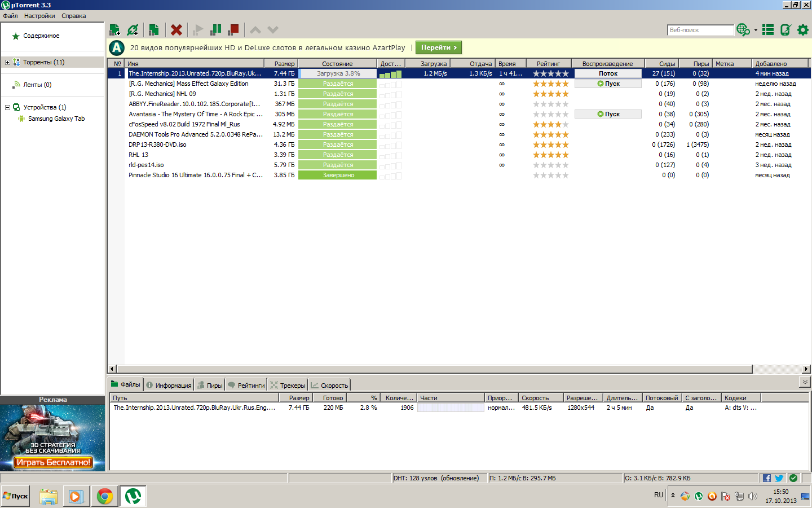Image resolution: width=812 pixels, height=508 pixels.
Task: Click the 3D strategy game advertisement
Action: click(x=53, y=437)
